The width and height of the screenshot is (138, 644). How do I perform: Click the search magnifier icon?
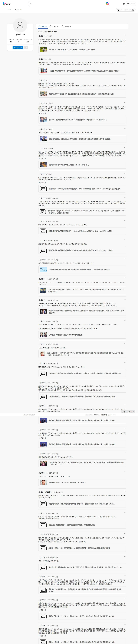click(31, 4)
